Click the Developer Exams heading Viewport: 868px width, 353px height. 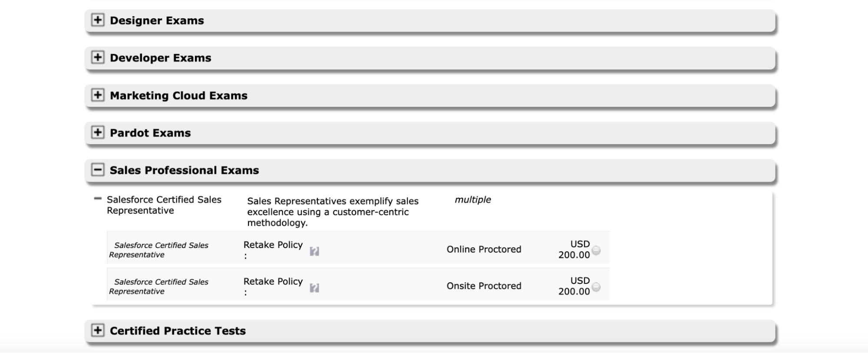click(160, 58)
